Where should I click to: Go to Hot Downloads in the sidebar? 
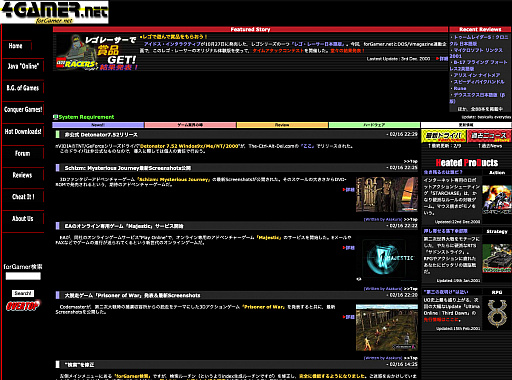pyautogui.click(x=23, y=131)
